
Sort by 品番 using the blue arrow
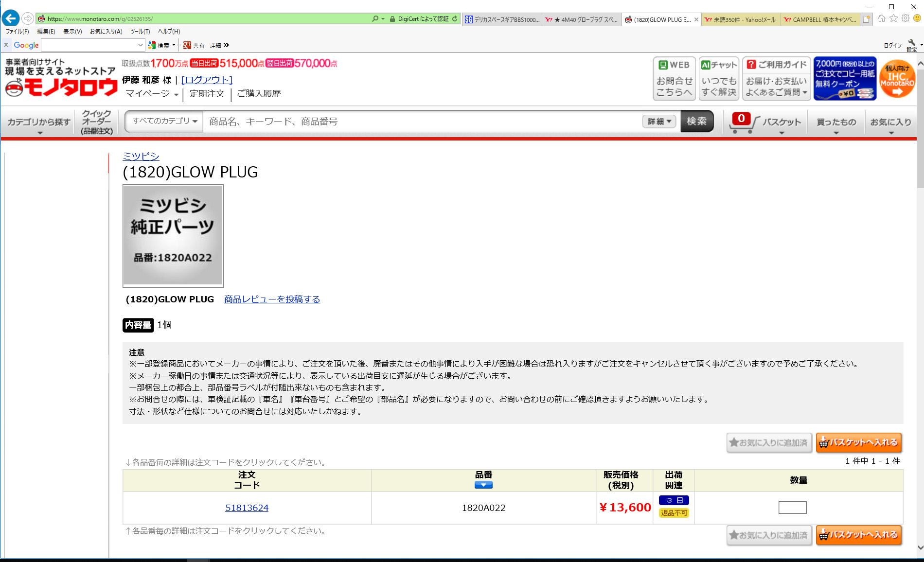[483, 485]
